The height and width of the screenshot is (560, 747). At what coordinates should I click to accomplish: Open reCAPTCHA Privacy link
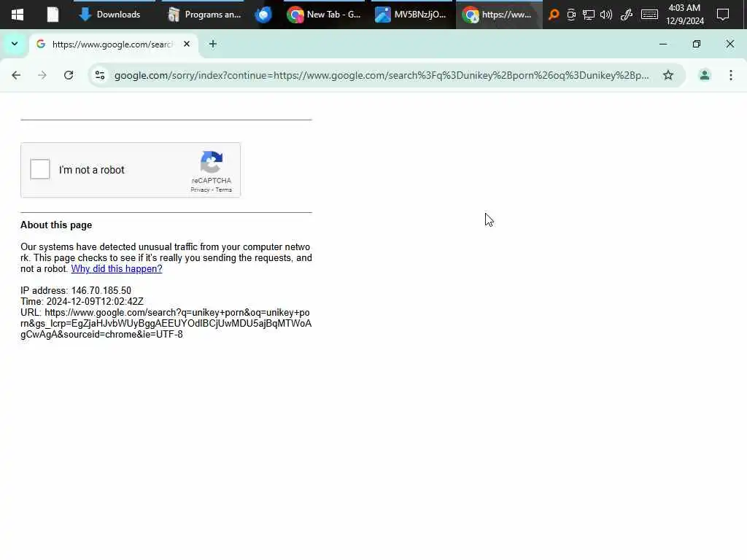click(x=200, y=190)
